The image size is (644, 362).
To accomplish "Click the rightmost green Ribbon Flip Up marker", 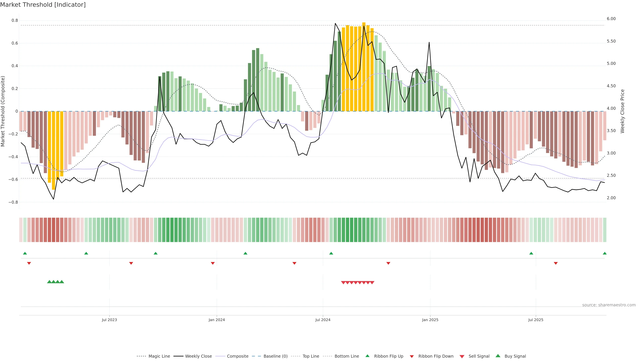I will 604,253.
